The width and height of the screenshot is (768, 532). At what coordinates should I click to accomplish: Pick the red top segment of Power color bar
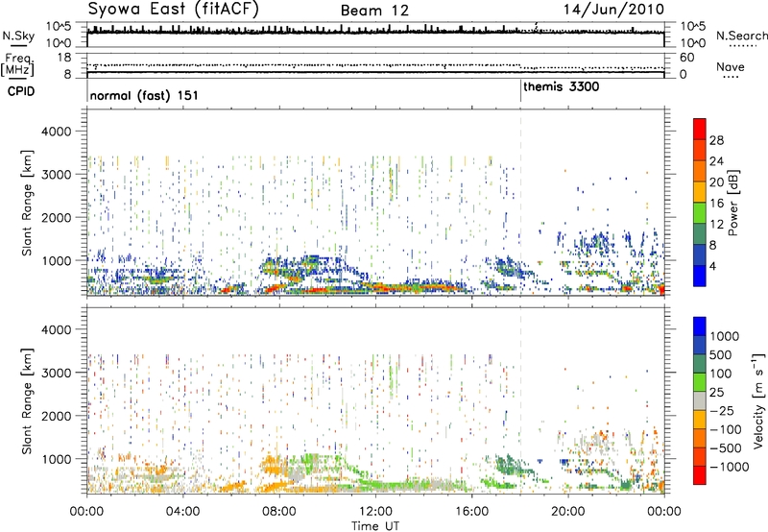pos(700,130)
